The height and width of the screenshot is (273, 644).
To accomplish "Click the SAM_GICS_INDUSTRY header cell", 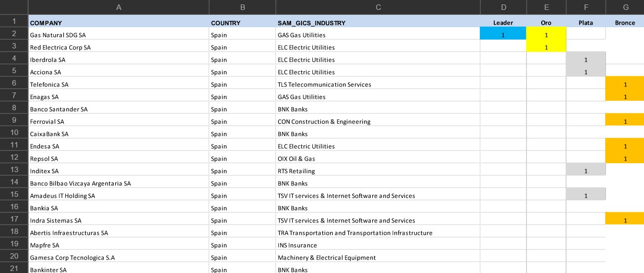I will pyautogui.click(x=378, y=22).
